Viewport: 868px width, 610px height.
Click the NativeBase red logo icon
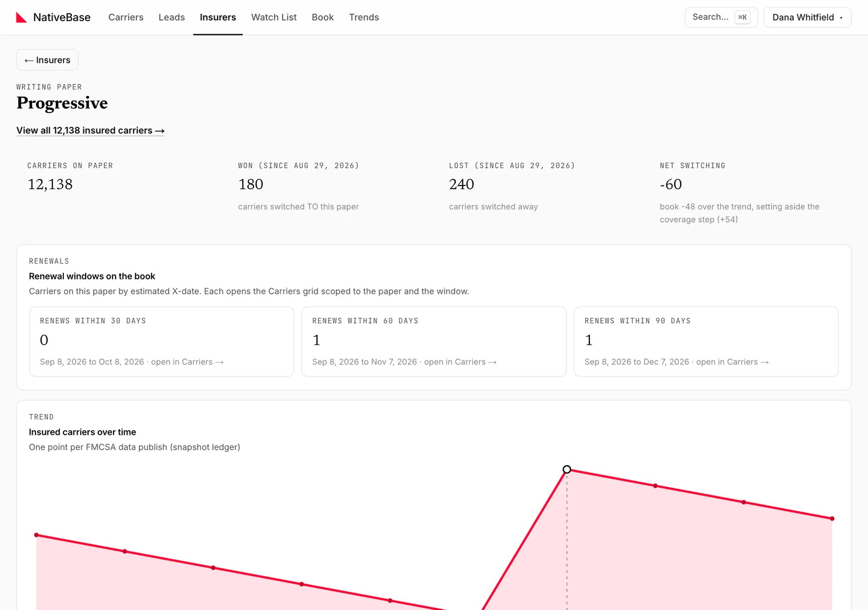(22, 17)
